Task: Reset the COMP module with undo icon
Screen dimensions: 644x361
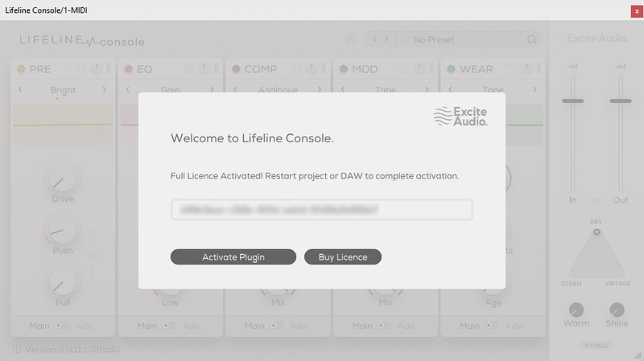Action: pos(296,69)
